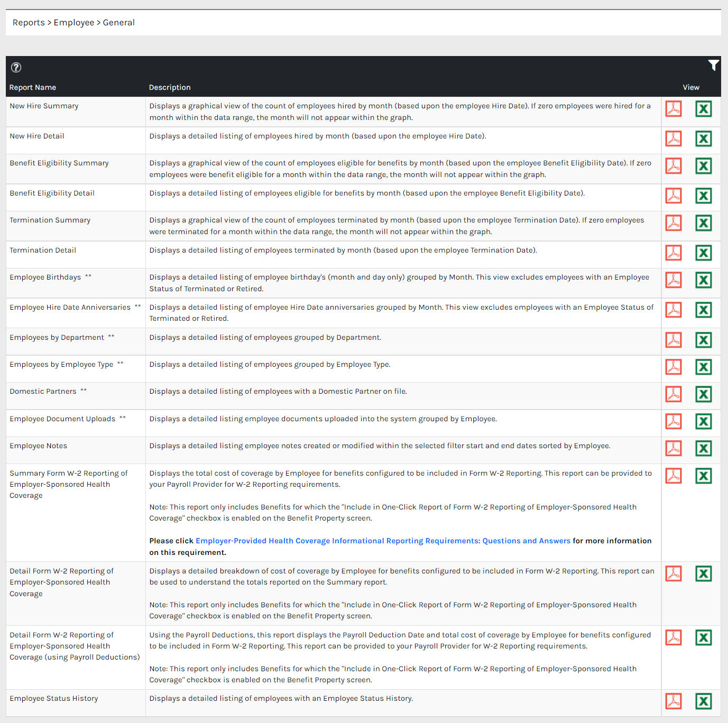This screenshot has width=728, height=723.
Task: Export Employee Document Uploads to Excel
Action: pyautogui.click(x=703, y=422)
